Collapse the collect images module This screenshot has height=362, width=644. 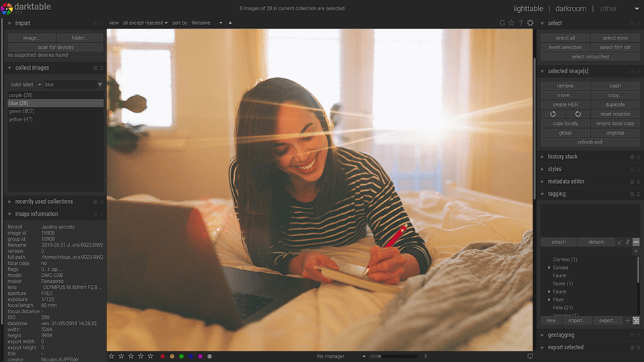point(9,68)
